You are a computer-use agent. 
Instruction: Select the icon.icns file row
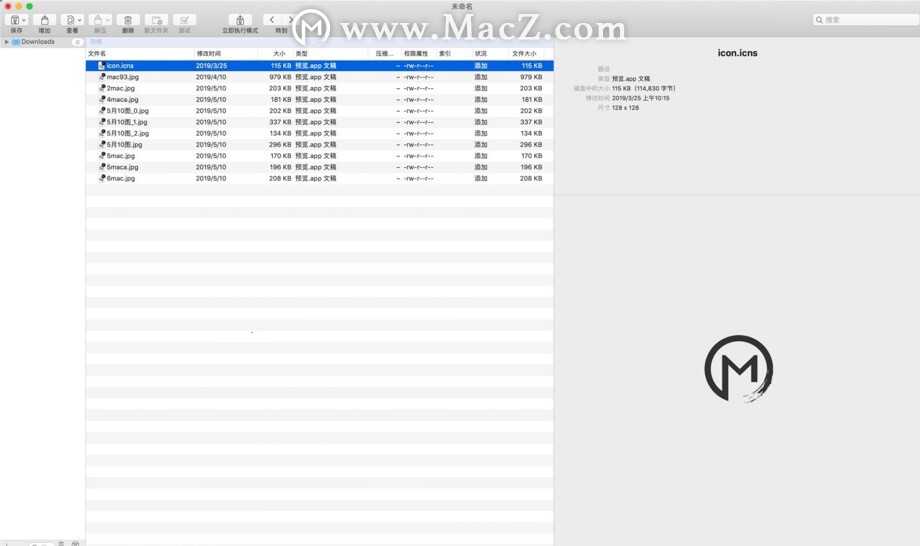click(x=319, y=66)
